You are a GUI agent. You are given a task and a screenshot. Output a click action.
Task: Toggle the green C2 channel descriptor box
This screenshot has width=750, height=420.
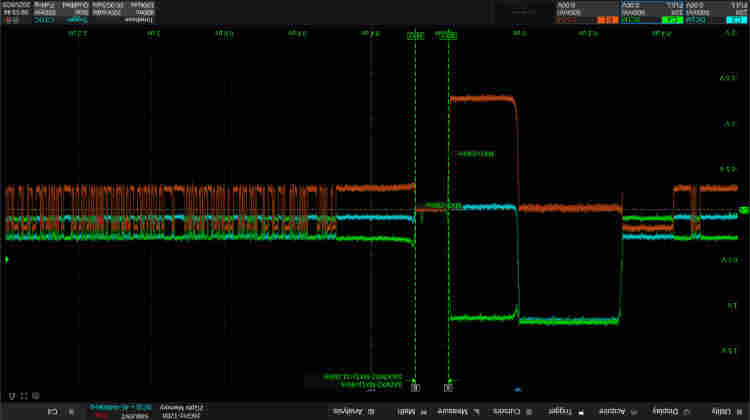(652, 12)
